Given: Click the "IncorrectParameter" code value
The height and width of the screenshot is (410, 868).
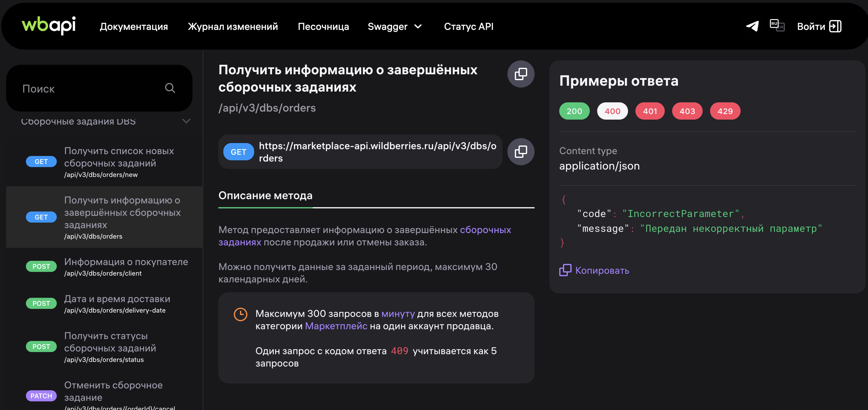Looking at the screenshot, I should pos(680,214).
